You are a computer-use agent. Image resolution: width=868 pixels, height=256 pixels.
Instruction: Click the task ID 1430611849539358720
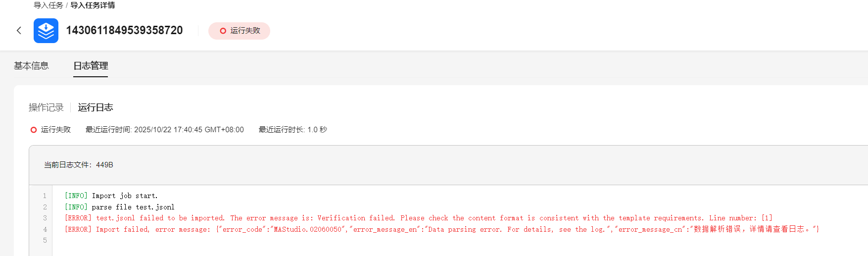coord(124,31)
